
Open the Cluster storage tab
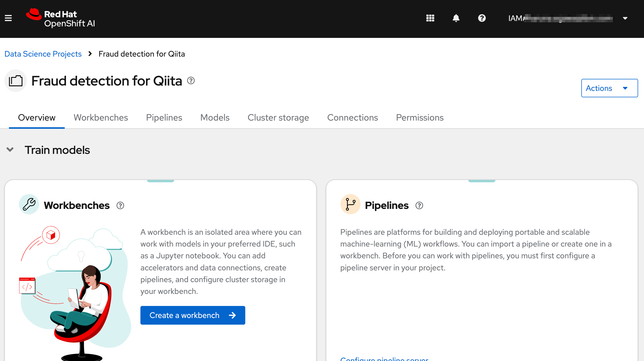point(278,118)
